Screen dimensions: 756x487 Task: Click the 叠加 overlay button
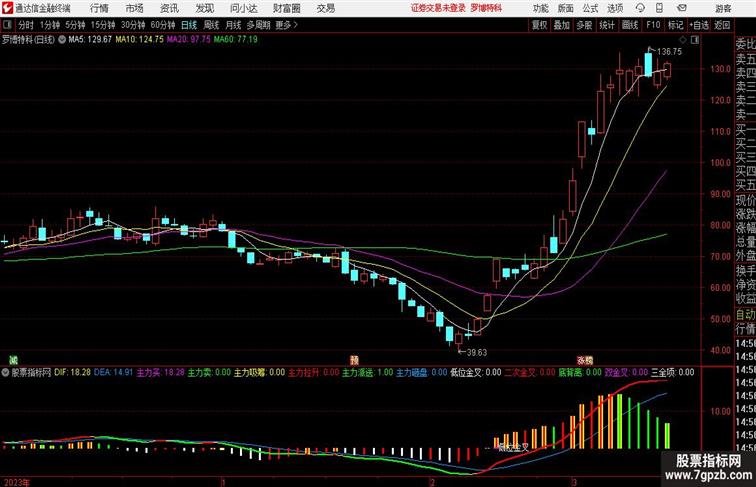561,25
